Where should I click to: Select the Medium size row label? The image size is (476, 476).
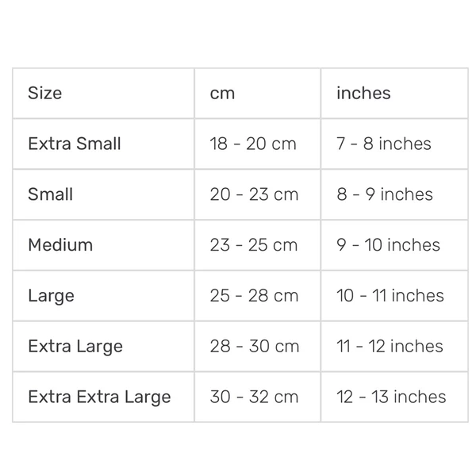(x=60, y=245)
